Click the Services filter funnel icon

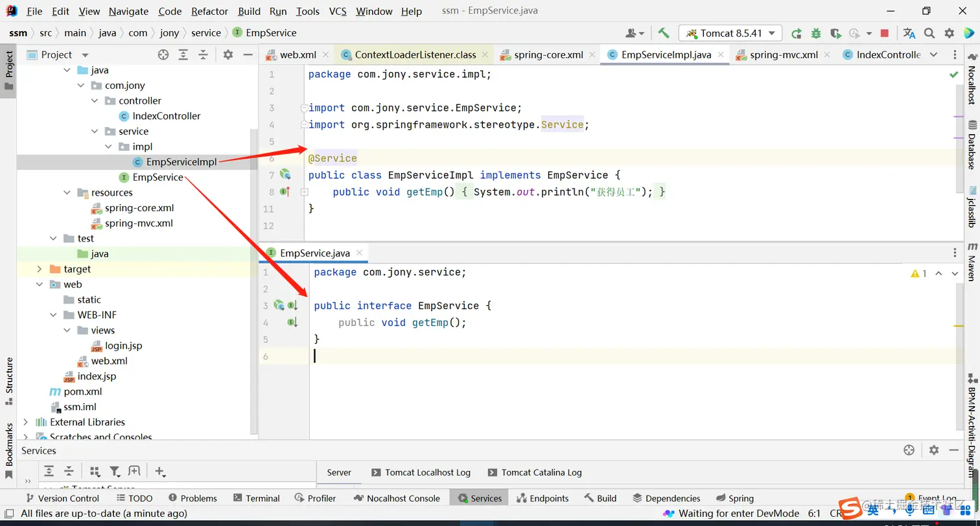pyautogui.click(x=115, y=472)
